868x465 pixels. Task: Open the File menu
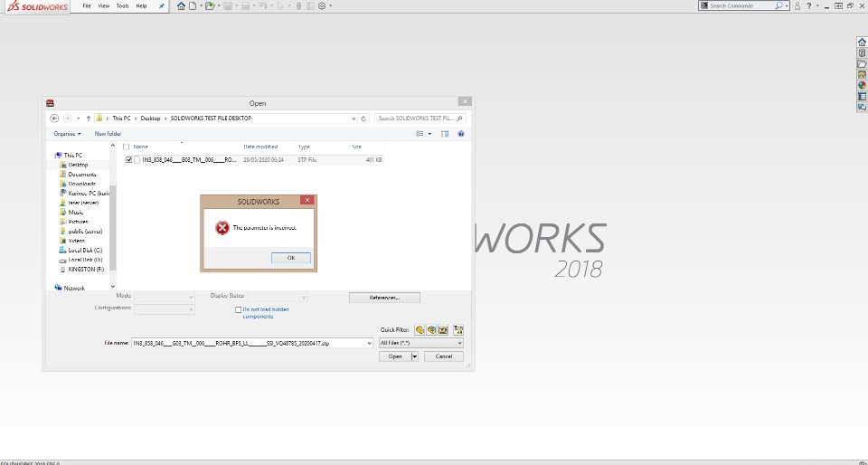pyautogui.click(x=87, y=5)
